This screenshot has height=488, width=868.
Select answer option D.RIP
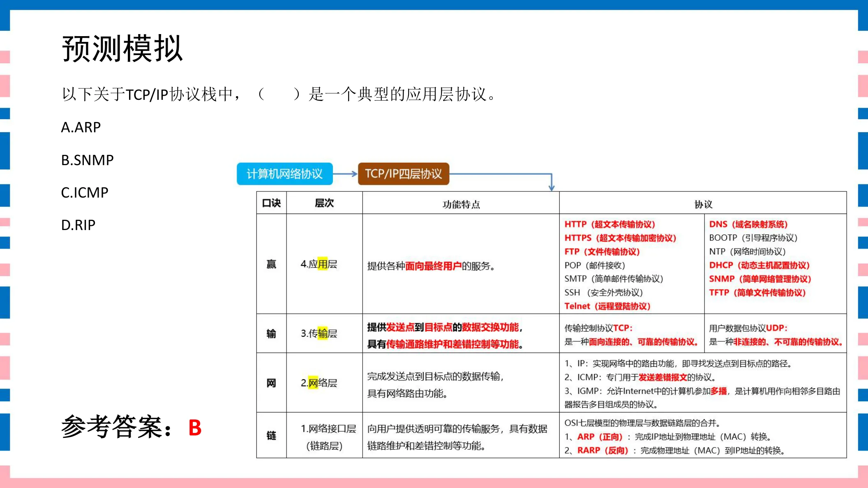pos(78,225)
